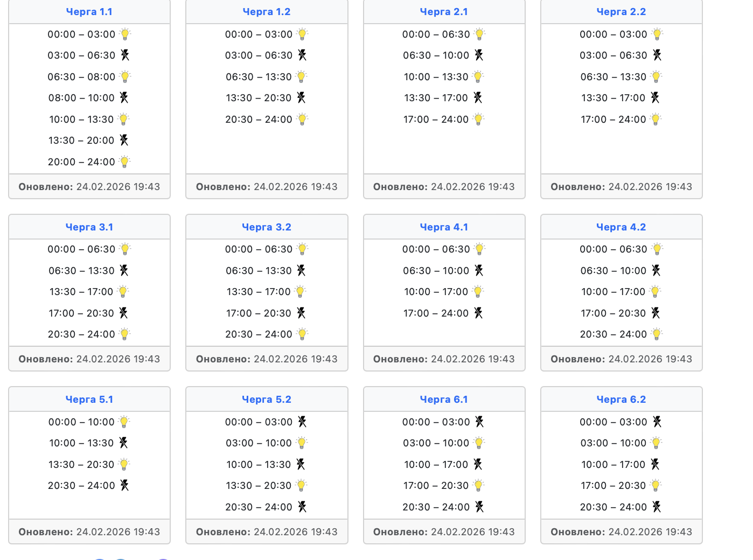The height and width of the screenshot is (560, 753).
Task: Click the power-off icon for 13:30 – 20:30 in Черга 1.2
Action: click(x=301, y=98)
